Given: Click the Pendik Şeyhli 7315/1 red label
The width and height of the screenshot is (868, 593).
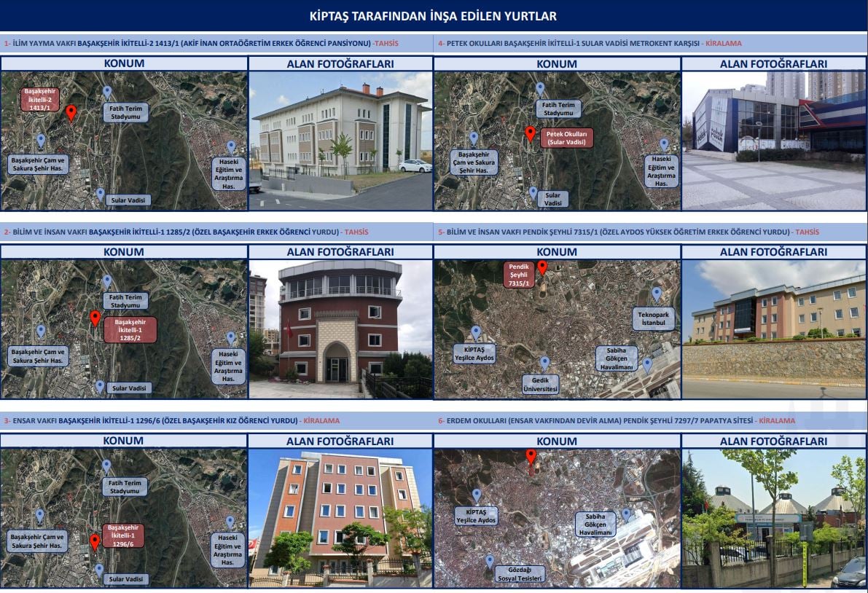Looking at the screenshot, I should tap(519, 275).
